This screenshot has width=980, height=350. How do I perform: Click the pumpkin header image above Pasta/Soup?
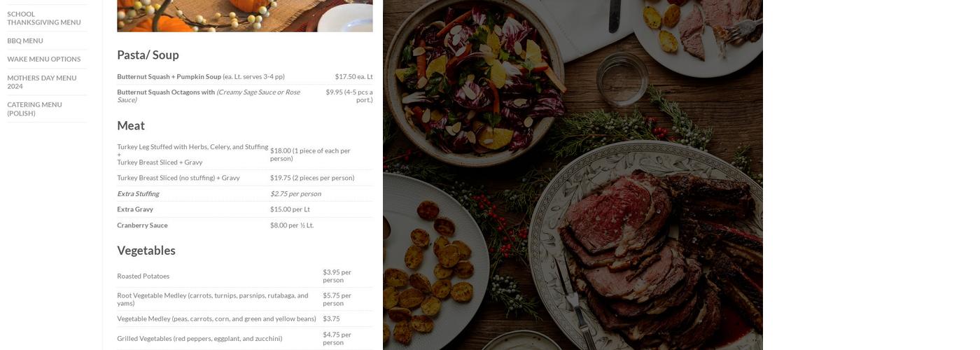245,15
